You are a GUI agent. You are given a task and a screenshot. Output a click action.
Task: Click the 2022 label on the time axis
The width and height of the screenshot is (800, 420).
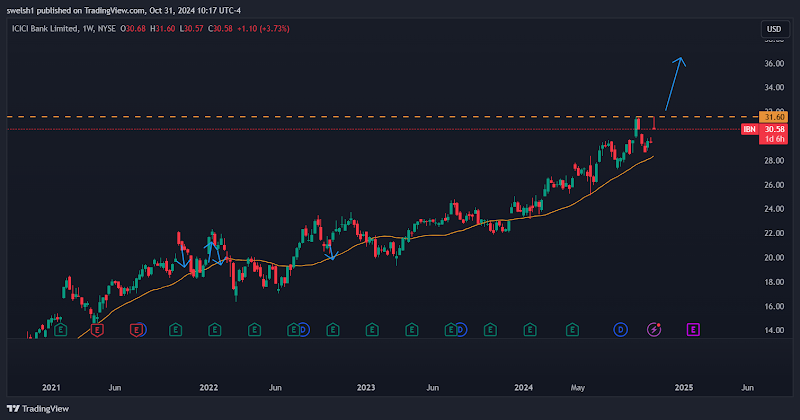click(x=209, y=387)
